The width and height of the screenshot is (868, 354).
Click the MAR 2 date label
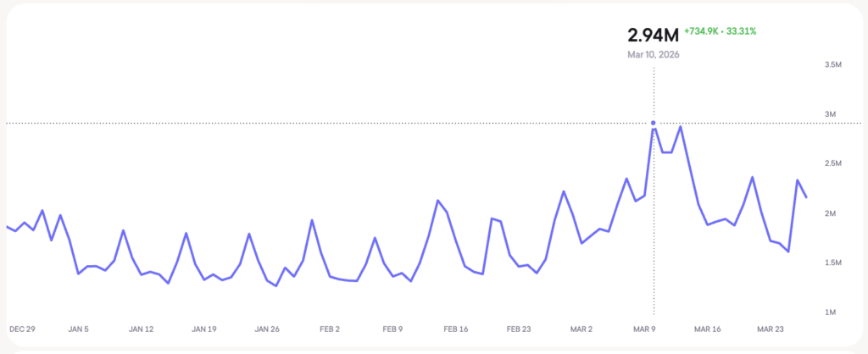pos(581,329)
